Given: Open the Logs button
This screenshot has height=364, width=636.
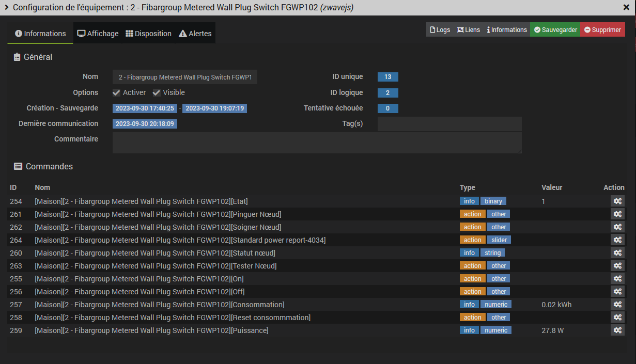Looking at the screenshot, I should click(440, 30).
